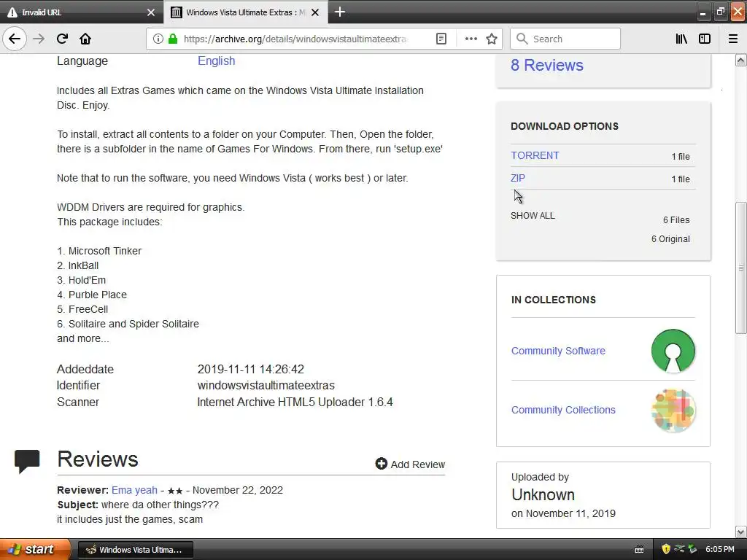Viewport: 747px width, 560px height.
Task: Click the forward navigation arrow
Action: coord(39,39)
